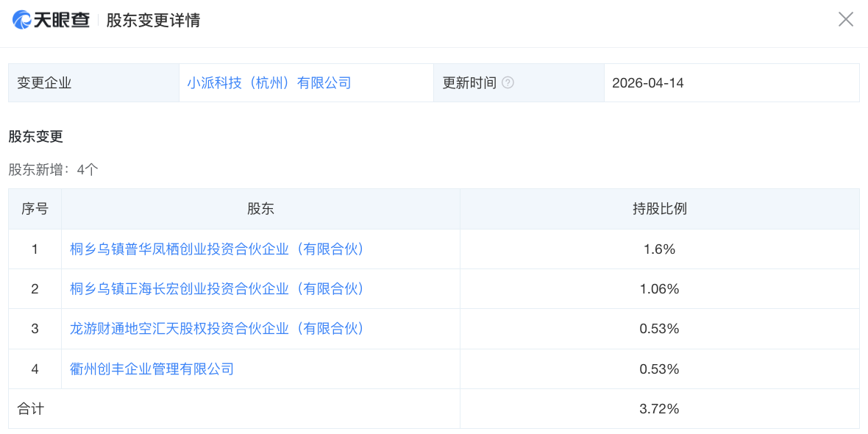The image size is (868, 434).
Task: Click the 持股比例 column header
Action: click(x=661, y=209)
